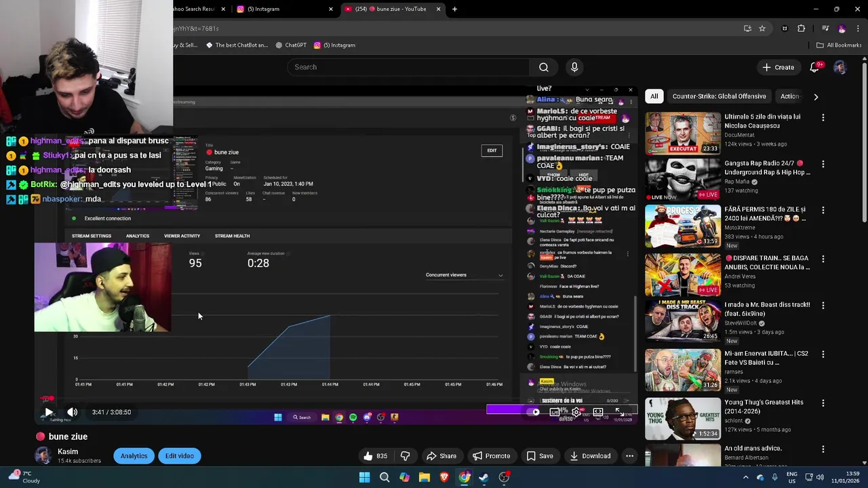The width and height of the screenshot is (868, 488).
Task: Open video player settings gear
Action: (x=576, y=412)
